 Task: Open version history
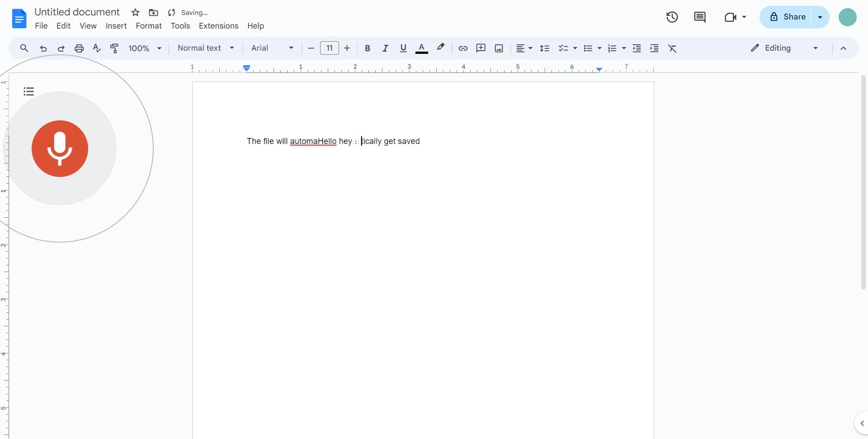672,17
